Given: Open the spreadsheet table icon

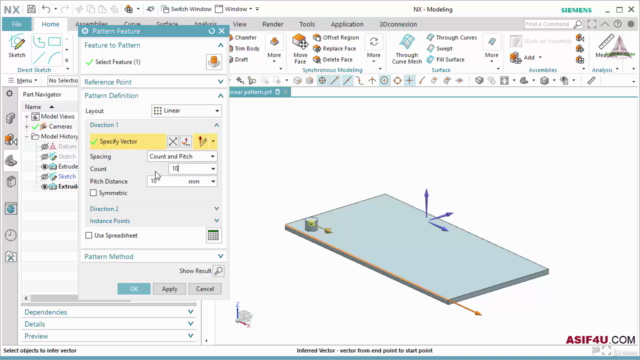Looking at the screenshot, I should 213,236.
